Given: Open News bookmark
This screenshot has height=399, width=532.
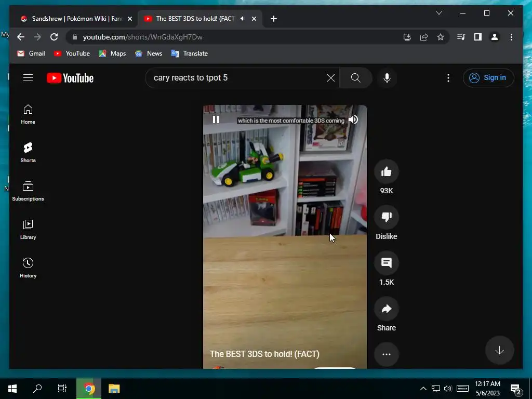Looking at the screenshot, I should [x=149, y=54].
